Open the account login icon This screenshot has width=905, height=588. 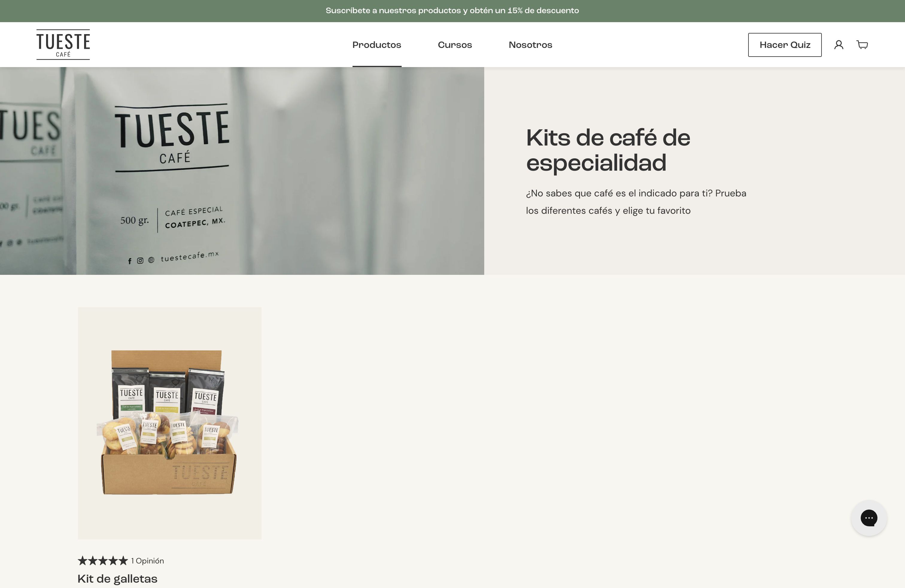(839, 45)
